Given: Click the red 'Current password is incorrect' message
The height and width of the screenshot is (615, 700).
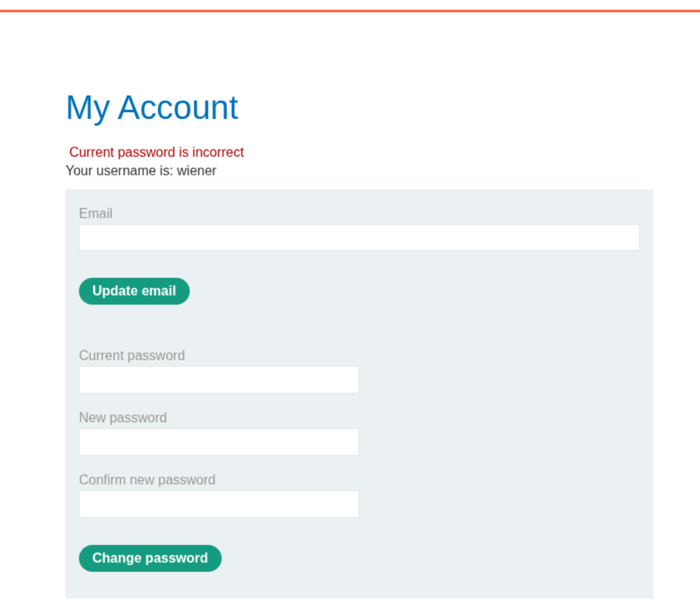Looking at the screenshot, I should (157, 152).
